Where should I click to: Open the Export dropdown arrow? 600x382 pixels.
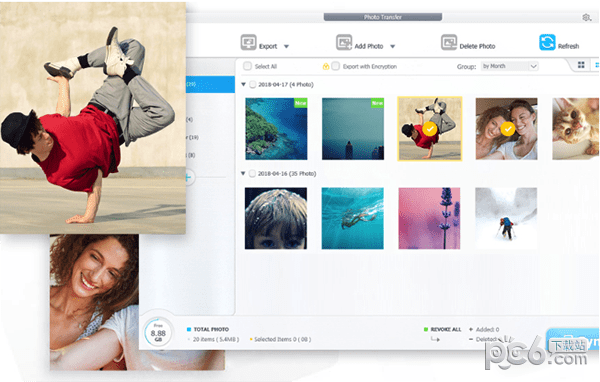(x=286, y=46)
